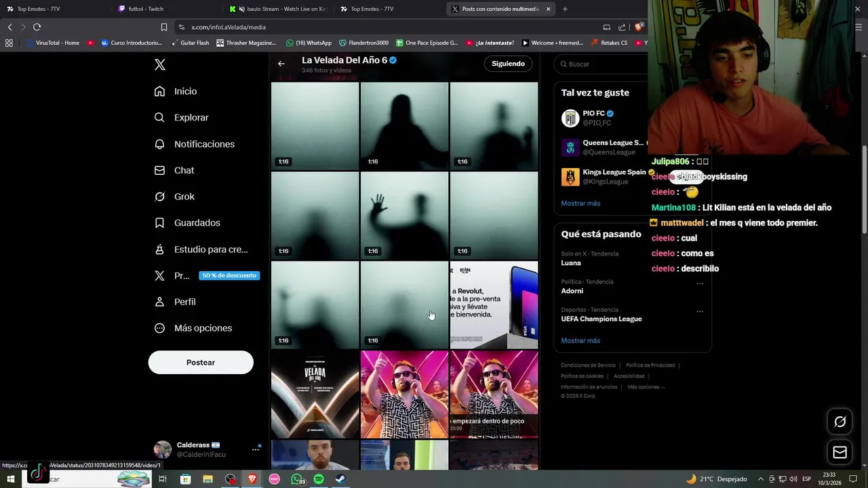Open the Luana trend
This screenshot has height=488, width=868.
pyautogui.click(x=571, y=263)
